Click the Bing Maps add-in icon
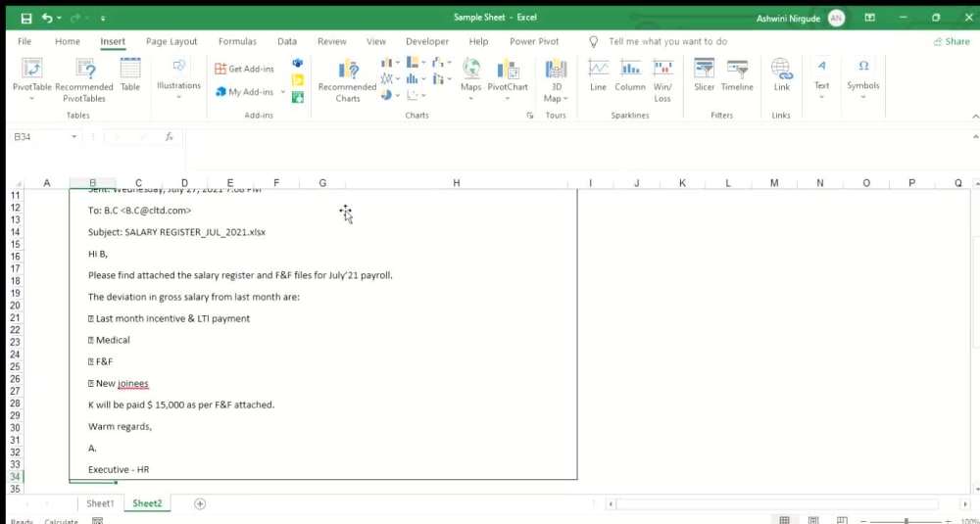Viewport: 980px width, 524px height. [x=298, y=80]
